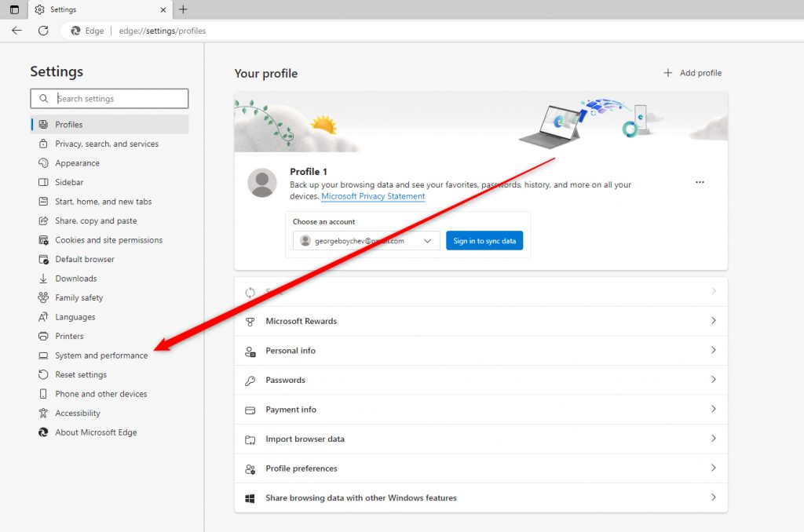
Task: Open the Printers settings icon
Action: coord(43,336)
